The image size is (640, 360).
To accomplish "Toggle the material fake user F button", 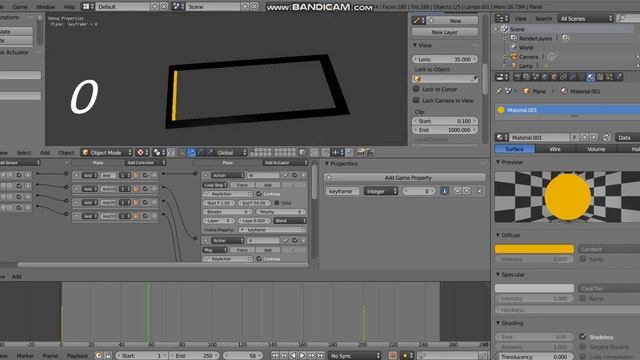I will [575, 138].
